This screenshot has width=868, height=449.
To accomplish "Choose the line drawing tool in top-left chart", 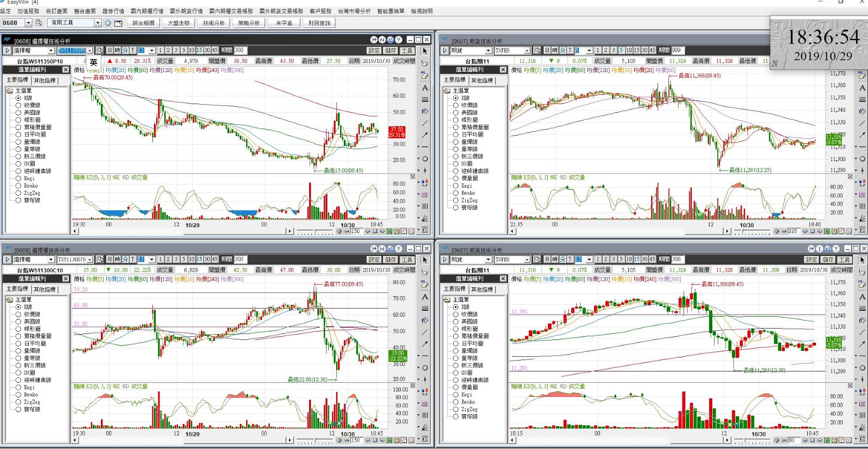I will coord(425,124).
